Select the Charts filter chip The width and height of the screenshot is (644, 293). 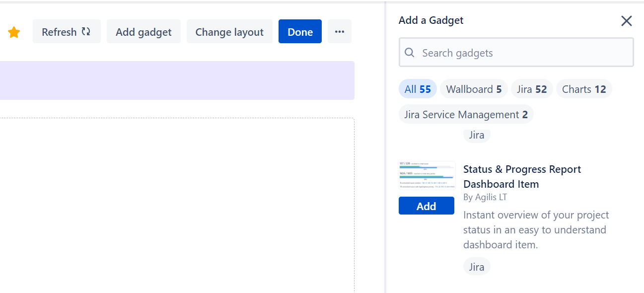click(584, 89)
